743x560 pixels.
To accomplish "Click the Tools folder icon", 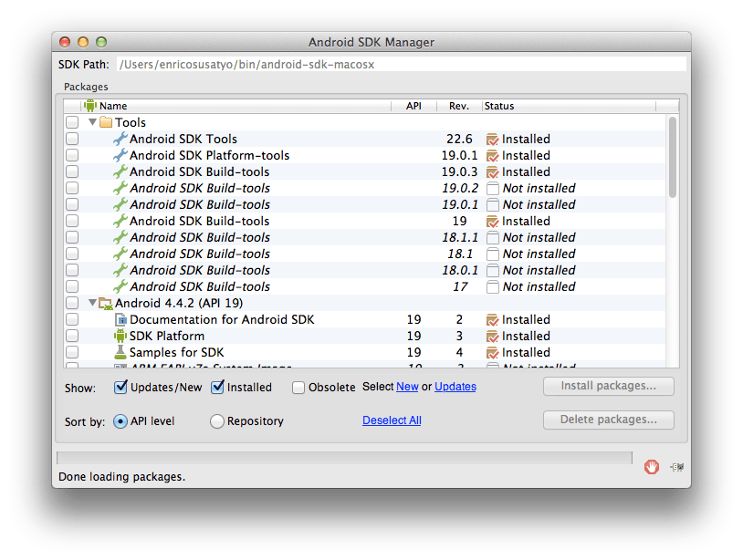I will tap(106, 122).
